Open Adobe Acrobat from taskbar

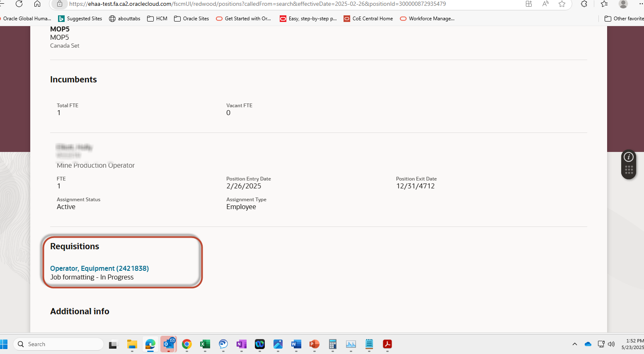(387, 344)
